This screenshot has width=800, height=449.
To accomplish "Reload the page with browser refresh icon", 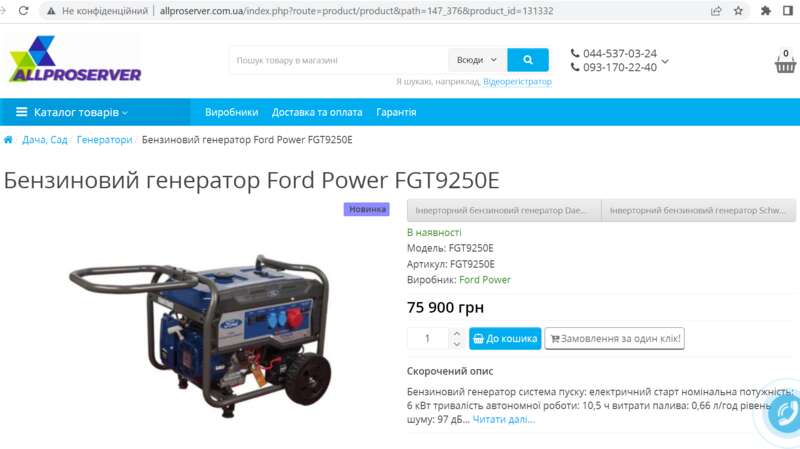I will pyautogui.click(x=23, y=11).
